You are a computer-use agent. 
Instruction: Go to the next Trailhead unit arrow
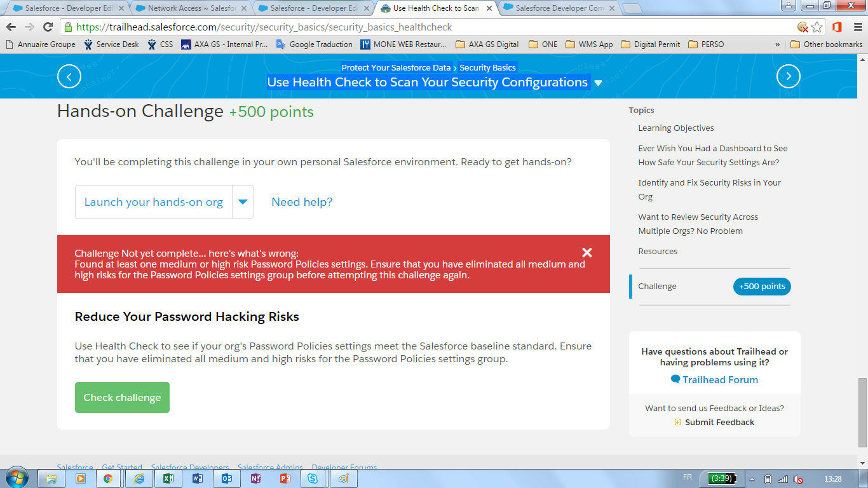(x=789, y=76)
